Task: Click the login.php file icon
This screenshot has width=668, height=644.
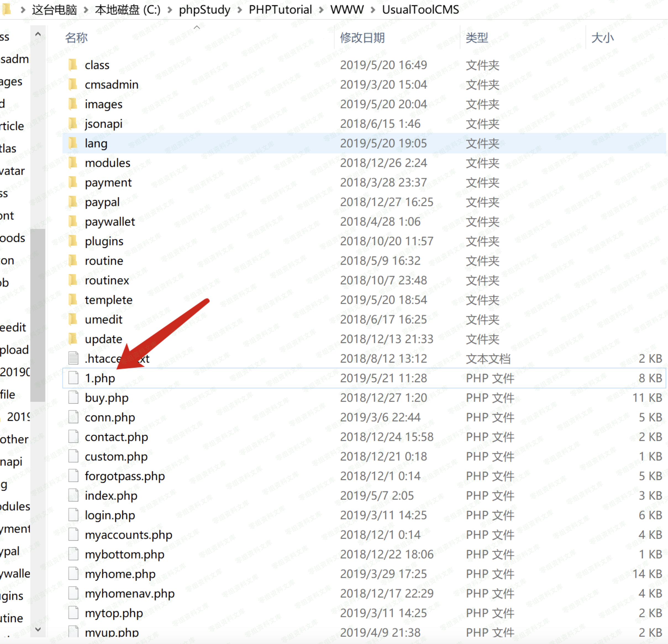Action: click(x=73, y=515)
